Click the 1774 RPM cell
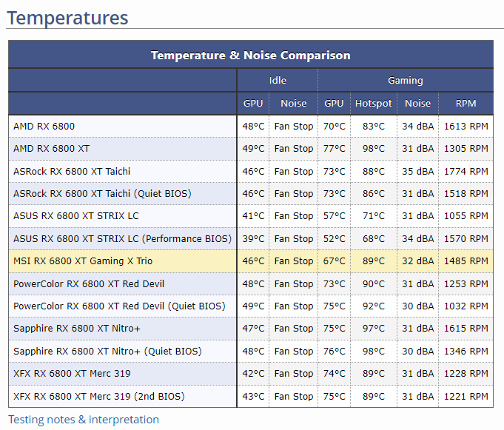Screen dimensions: 504x430 coord(466,171)
